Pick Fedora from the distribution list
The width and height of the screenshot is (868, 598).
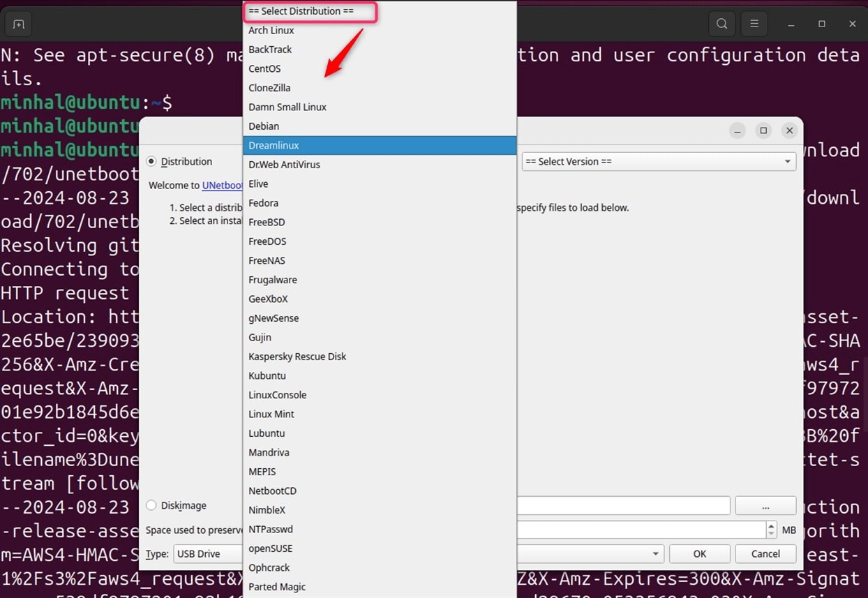coord(380,203)
